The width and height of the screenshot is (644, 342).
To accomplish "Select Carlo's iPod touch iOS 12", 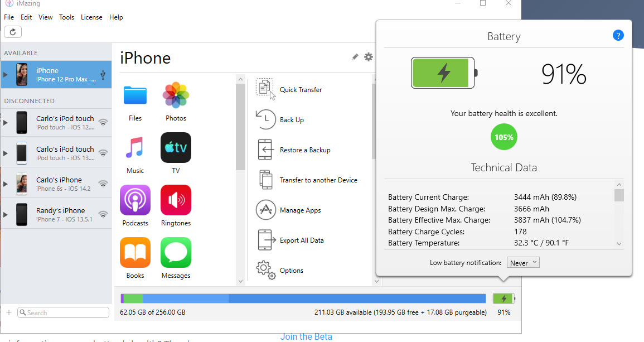I will tap(56, 123).
